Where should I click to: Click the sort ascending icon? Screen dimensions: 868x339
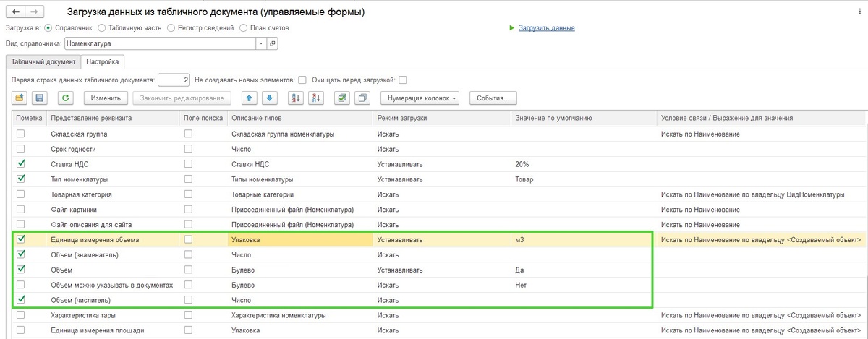coord(295,98)
